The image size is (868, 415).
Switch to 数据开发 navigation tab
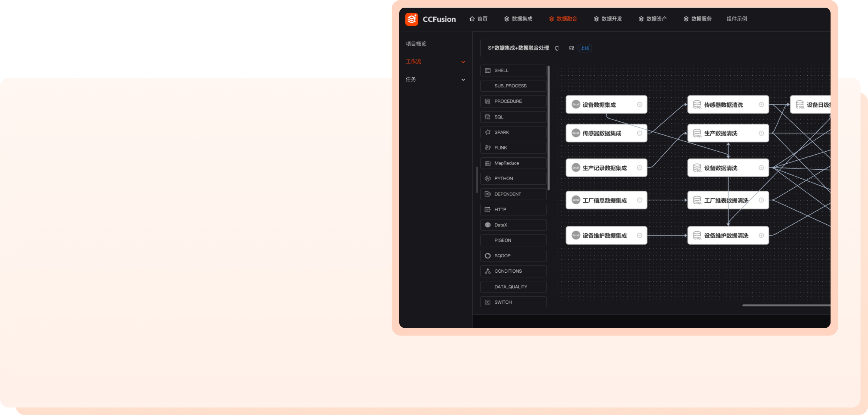tap(608, 19)
